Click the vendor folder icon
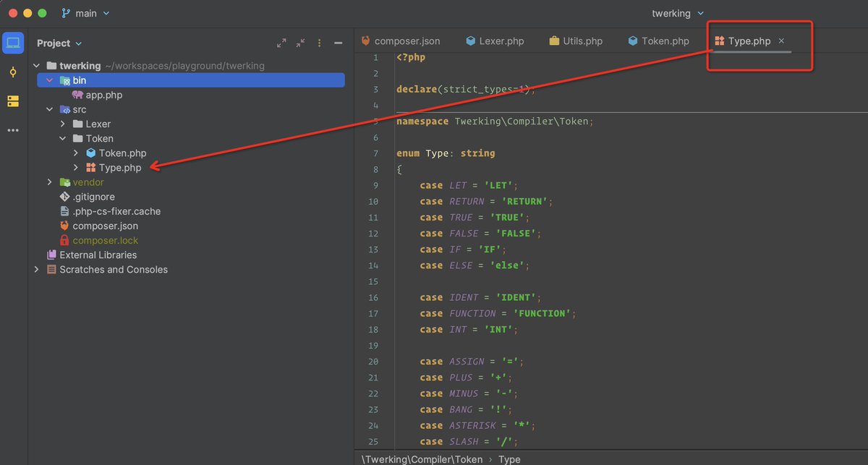The image size is (868, 465). pos(65,182)
